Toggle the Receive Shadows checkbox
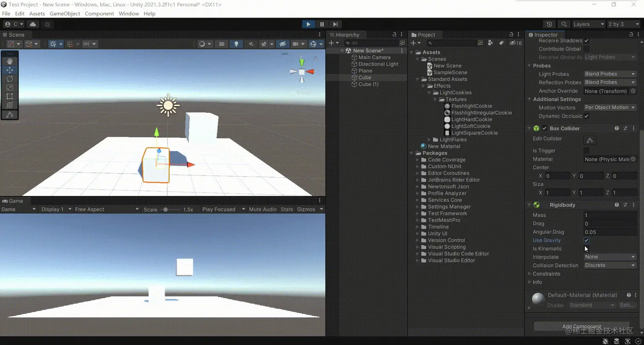 586,40
